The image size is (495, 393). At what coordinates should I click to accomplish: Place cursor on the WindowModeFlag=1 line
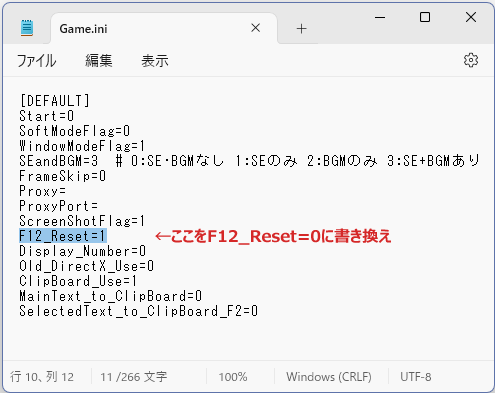(x=82, y=146)
